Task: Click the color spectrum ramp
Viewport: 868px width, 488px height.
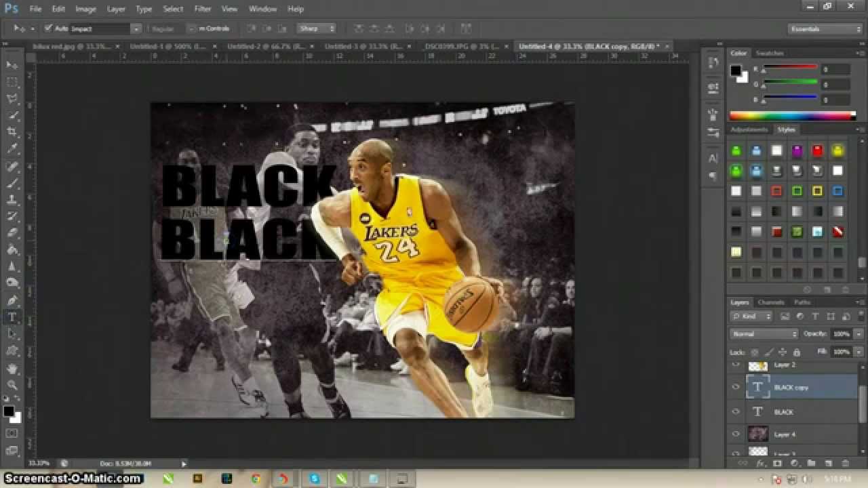Action: pyautogui.click(x=793, y=116)
